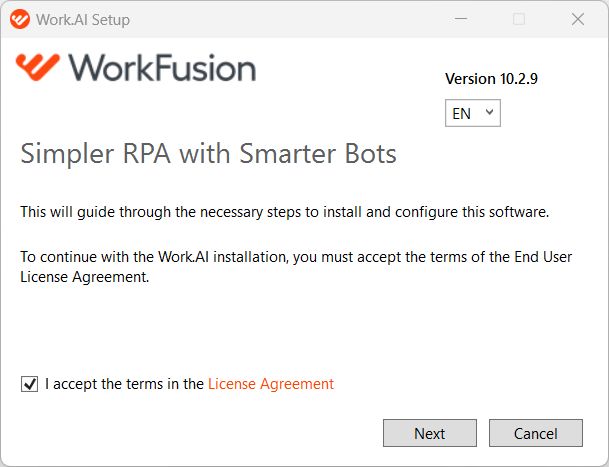Click the 'This will guide through' sentence
This screenshot has height=467, width=609.
(284, 212)
